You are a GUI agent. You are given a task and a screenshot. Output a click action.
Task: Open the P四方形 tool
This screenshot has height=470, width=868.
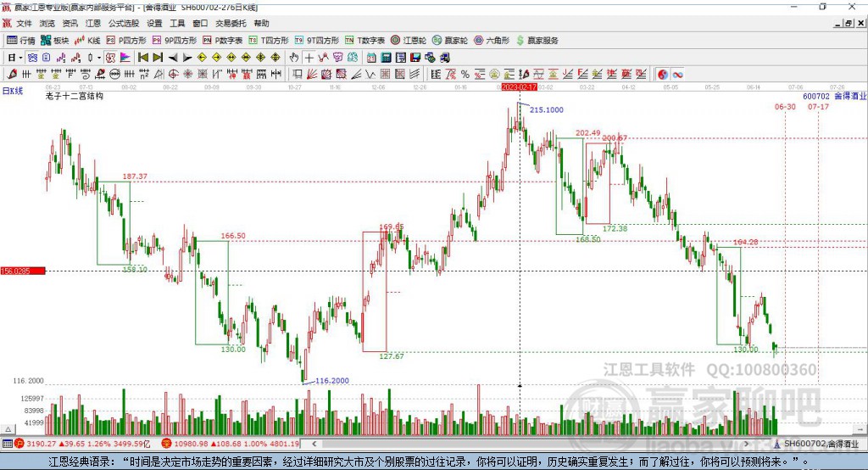126,41
